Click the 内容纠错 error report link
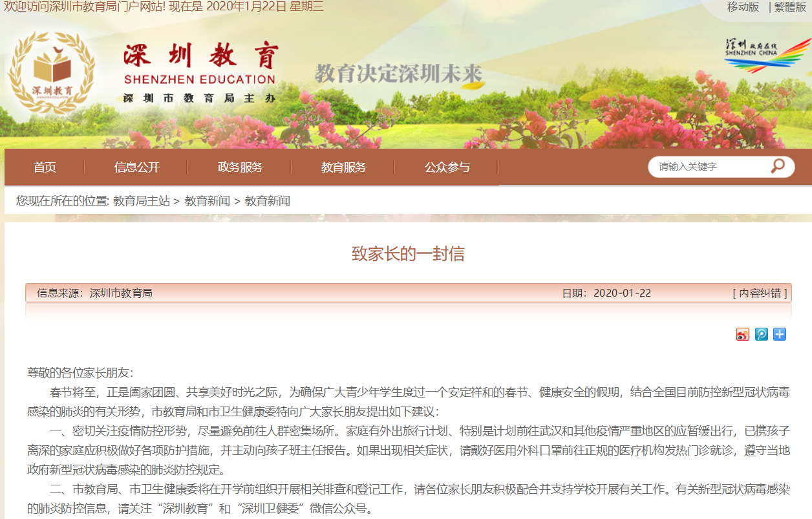Image resolution: width=812 pixels, height=519 pixels. (760, 293)
